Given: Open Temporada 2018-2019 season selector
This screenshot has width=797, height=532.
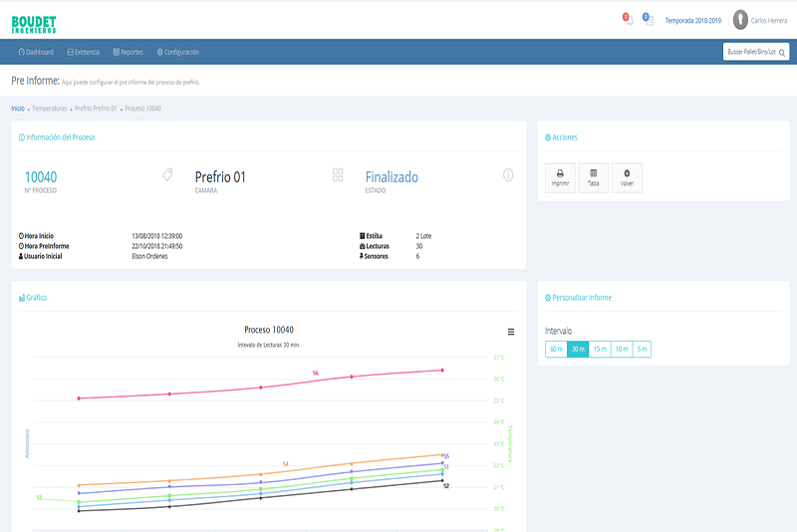Looking at the screenshot, I should point(693,21).
